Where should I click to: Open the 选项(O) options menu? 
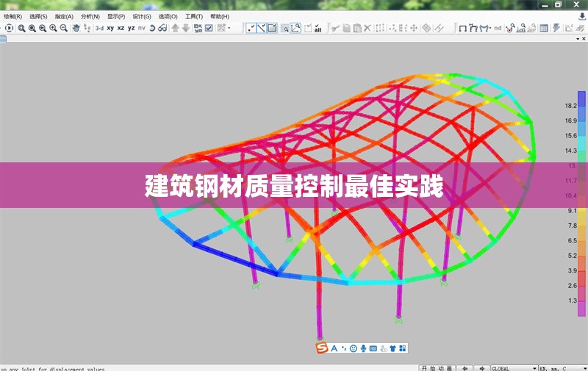click(x=168, y=16)
